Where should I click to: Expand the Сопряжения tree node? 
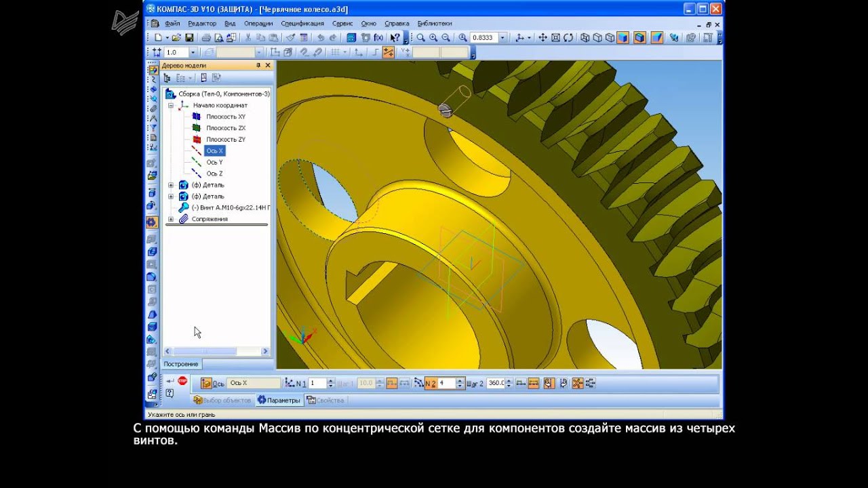click(171, 219)
